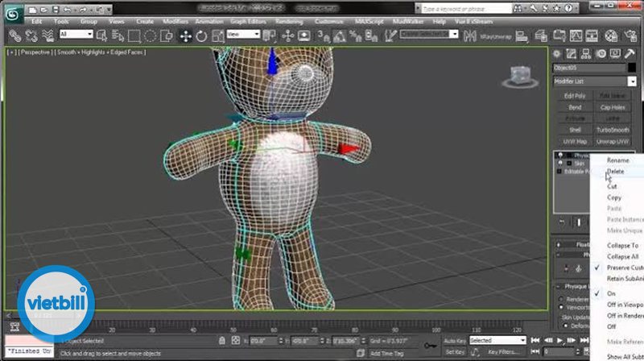Open the Graph Editors menu

tap(248, 22)
